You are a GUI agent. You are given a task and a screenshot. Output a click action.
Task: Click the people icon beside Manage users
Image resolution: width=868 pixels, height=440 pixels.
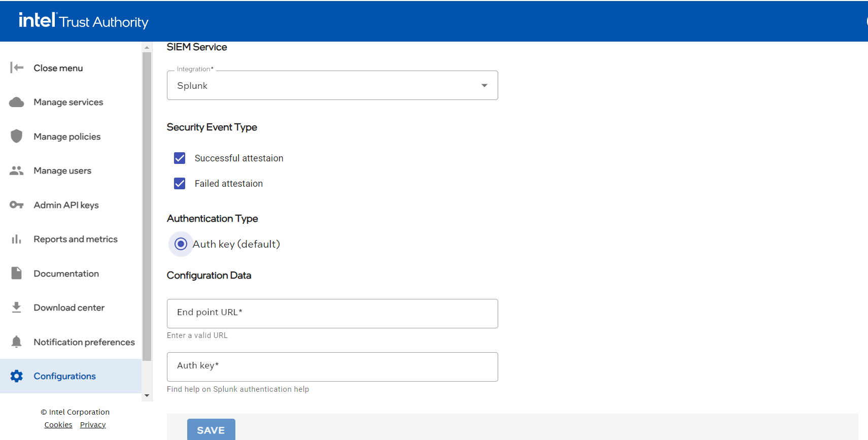(17, 171)
